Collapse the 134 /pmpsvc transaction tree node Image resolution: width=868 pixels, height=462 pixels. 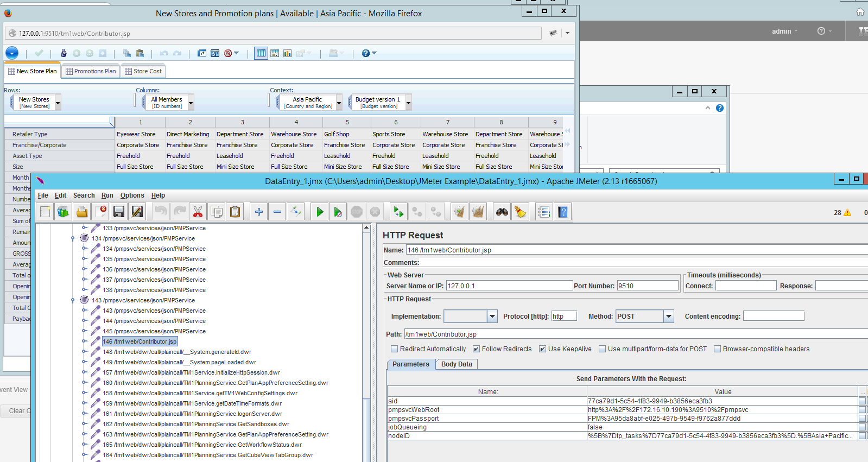pyautogui.click(x=73, y=238)
